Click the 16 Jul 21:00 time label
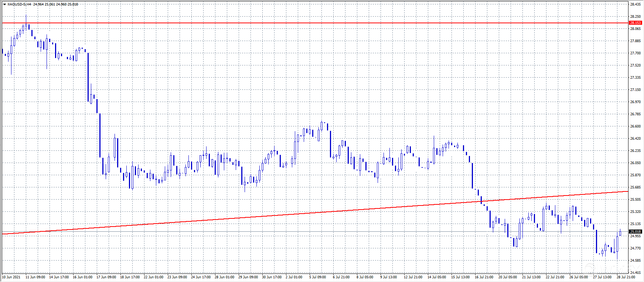644x282 pixels. (x=484, y=277)
